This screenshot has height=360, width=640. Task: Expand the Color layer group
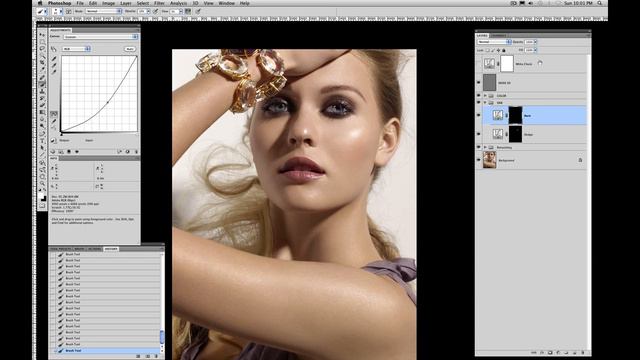pyautogui.click(x=485, y=96)
